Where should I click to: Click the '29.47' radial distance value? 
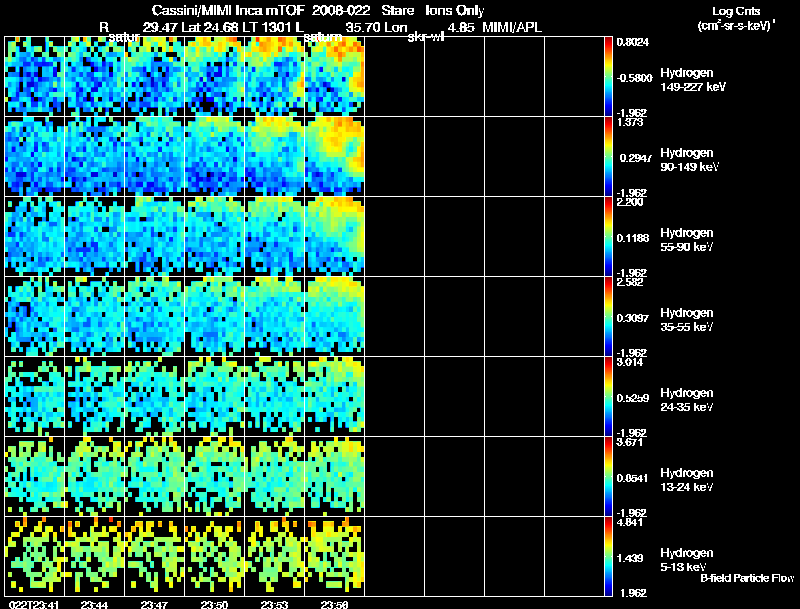(159, 27)
